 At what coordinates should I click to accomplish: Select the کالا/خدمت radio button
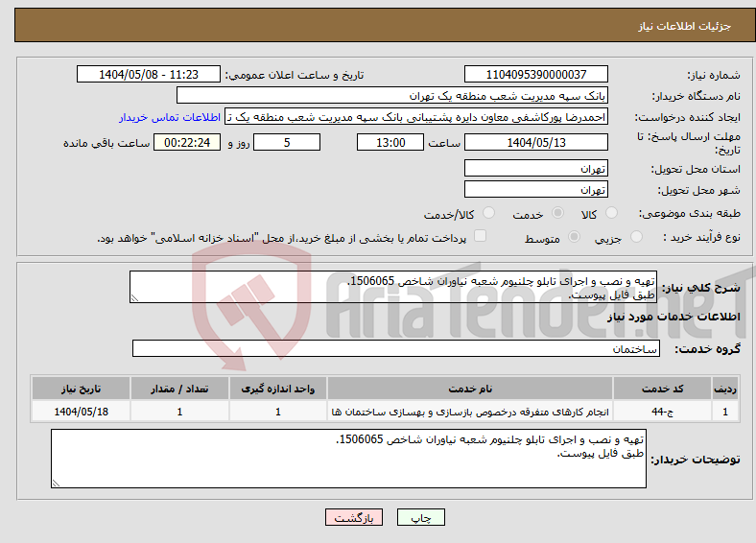488,213
